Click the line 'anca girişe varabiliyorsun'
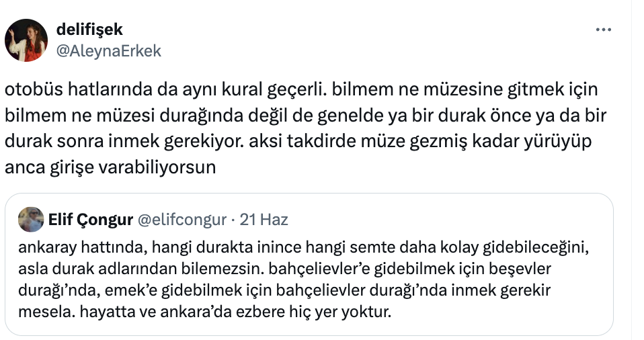 pyautogui.click(x=110, y=168)
